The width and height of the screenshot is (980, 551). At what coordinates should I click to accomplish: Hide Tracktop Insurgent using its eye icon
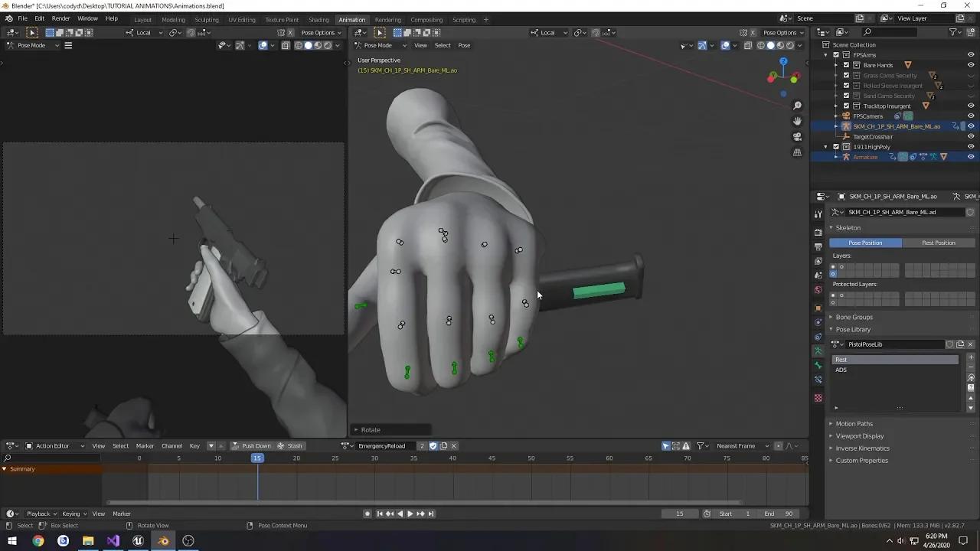[x=972, y=106]
